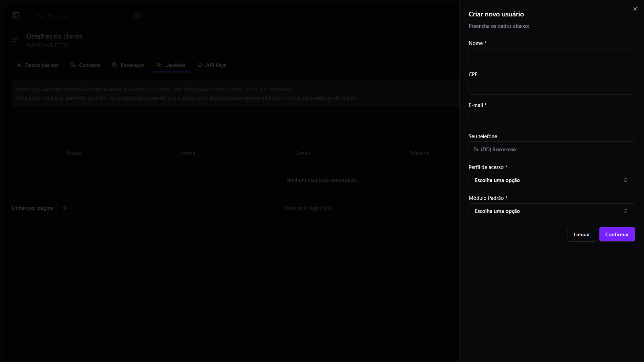This screenshot has width=644, height=362.
Task: Select the Usuários tab
Action: 171,65
